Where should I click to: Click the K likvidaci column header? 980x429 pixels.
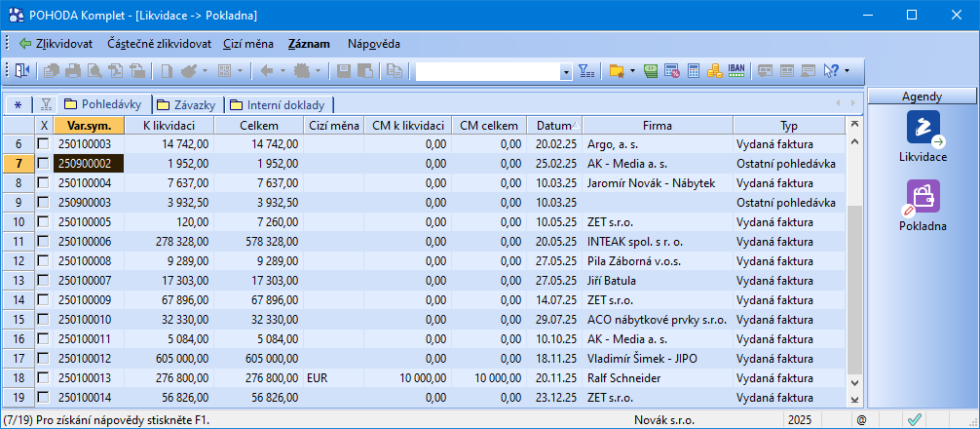coord(170,125)
